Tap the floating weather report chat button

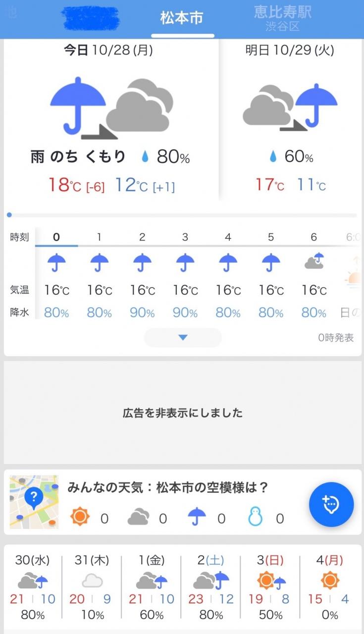click(x=331, y=505)
